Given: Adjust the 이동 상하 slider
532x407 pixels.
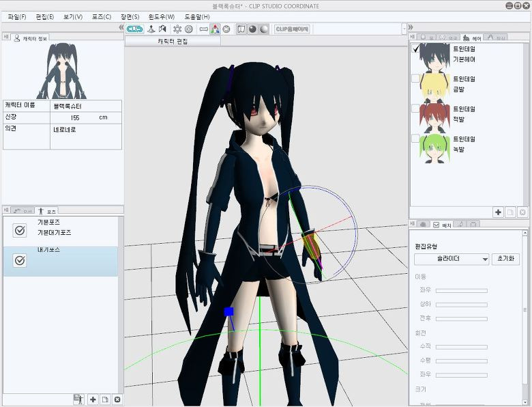Looking at the screenshot, I should coord(462,305).
